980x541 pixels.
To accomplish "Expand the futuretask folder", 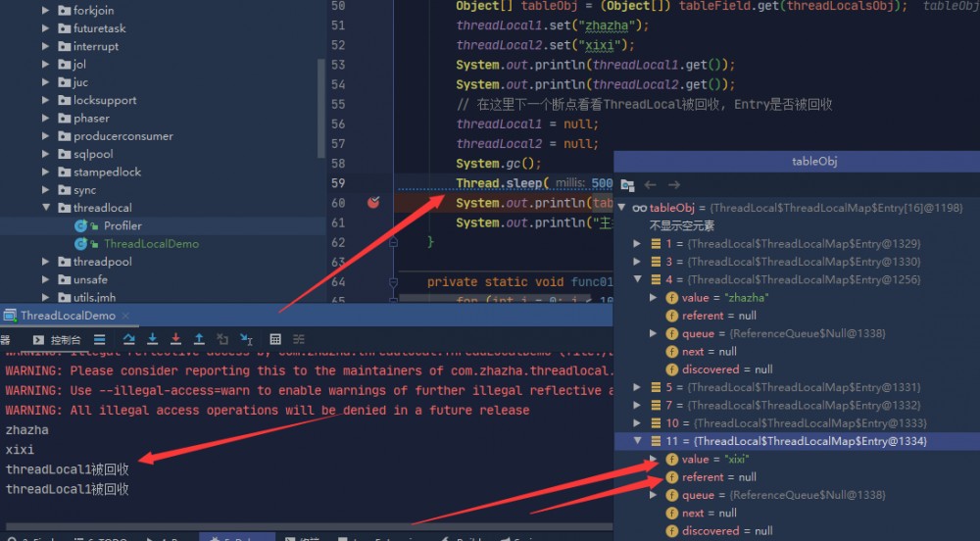I will click(45, 28).
